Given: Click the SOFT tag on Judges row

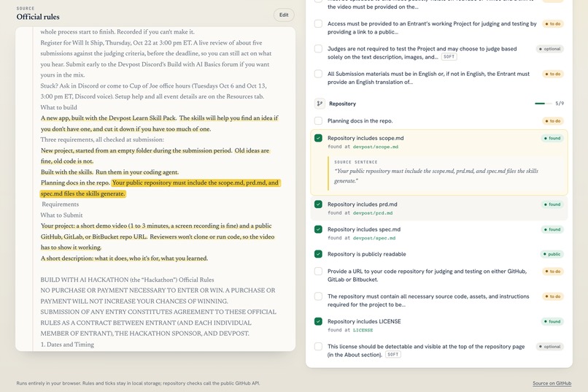Looking at the screenshot, I should 449,57.
